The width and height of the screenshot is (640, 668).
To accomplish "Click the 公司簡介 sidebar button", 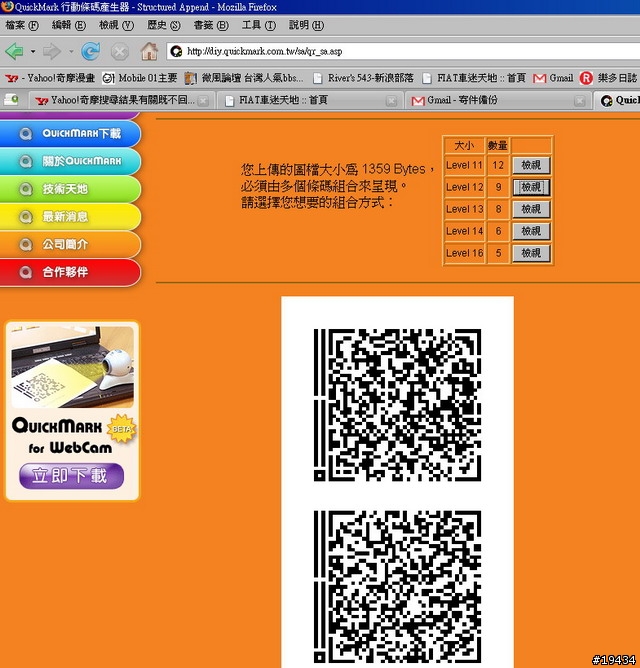I will point(70,245).
